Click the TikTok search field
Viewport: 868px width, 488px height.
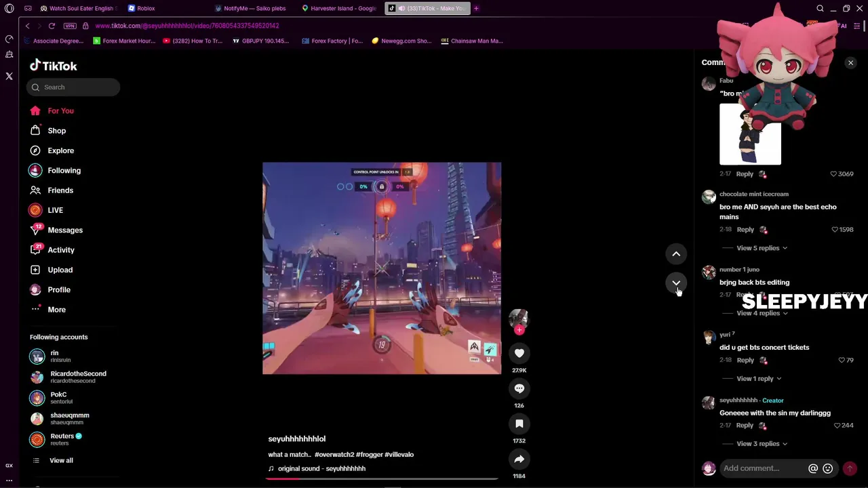(73, 87)
